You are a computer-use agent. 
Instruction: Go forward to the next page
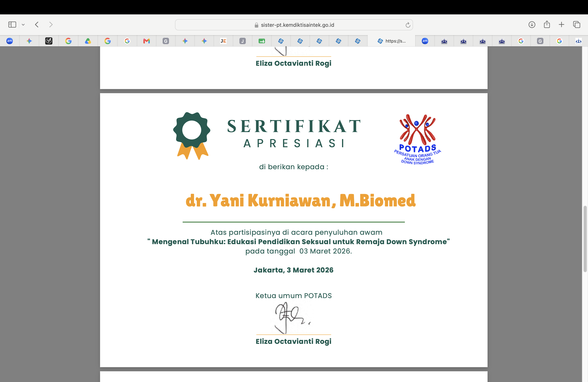pos(51,25)
